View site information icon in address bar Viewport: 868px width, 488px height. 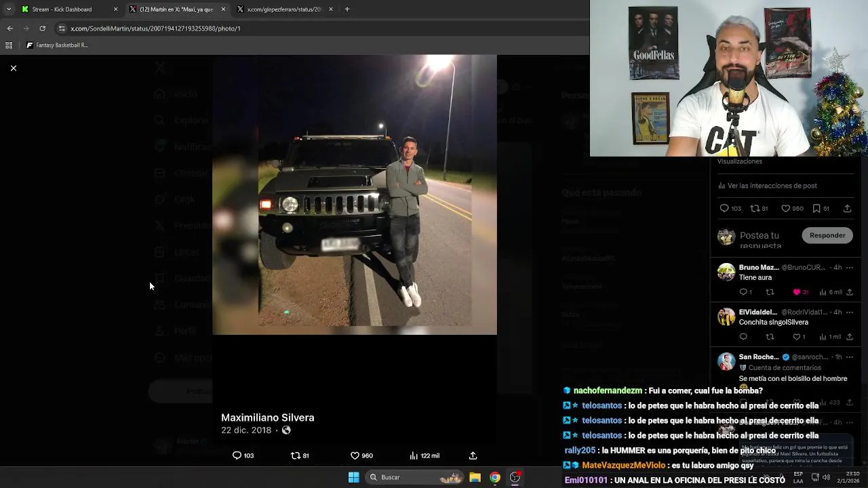(62, 28)
